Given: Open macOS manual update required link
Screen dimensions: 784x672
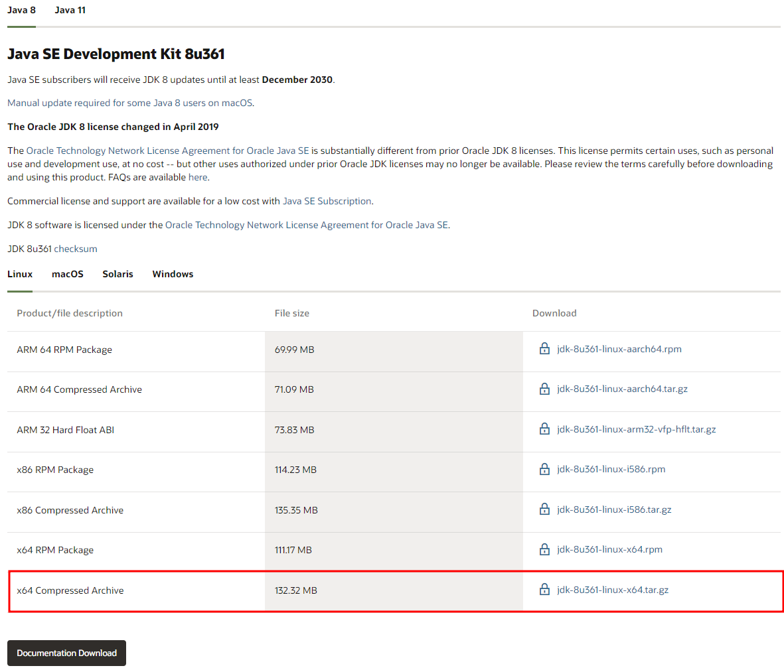Looking at the screenshot, I should [x=130, y=103].
